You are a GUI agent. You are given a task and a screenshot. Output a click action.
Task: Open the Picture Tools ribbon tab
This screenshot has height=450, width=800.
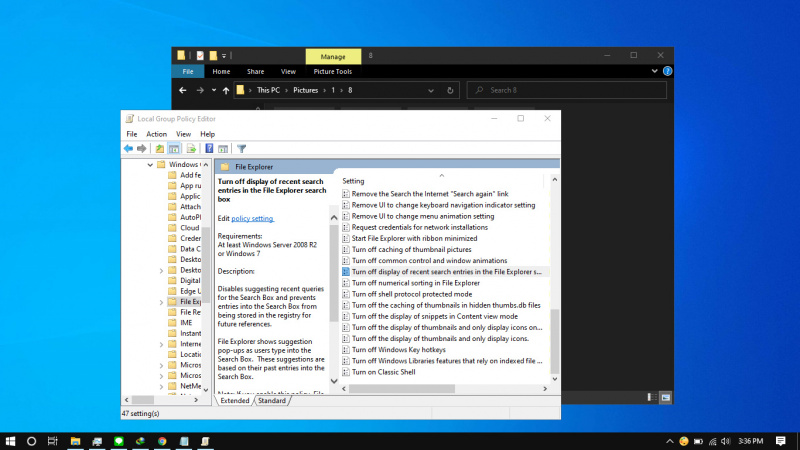point(333,71)
